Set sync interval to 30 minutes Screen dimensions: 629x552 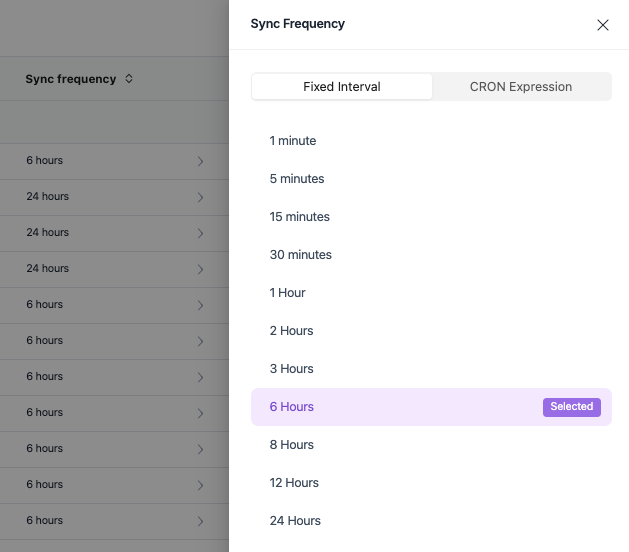pyautogui.click(x=301, y=255)
